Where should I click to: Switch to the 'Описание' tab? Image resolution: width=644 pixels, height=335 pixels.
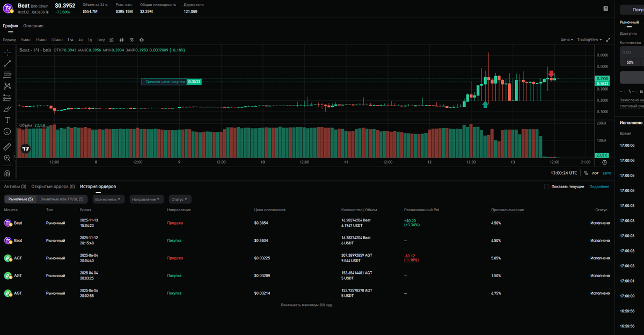pos(33,26)
